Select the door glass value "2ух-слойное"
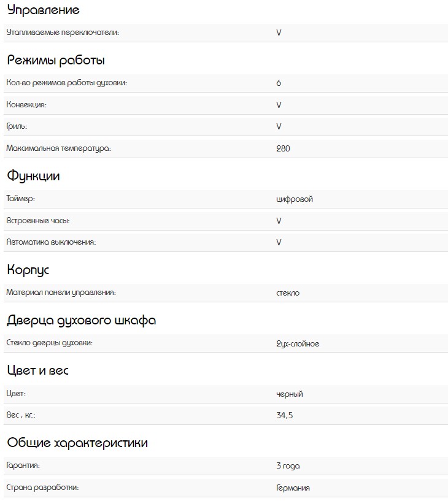Viewport: 448px width, 501px height. (x=298, y=344)
